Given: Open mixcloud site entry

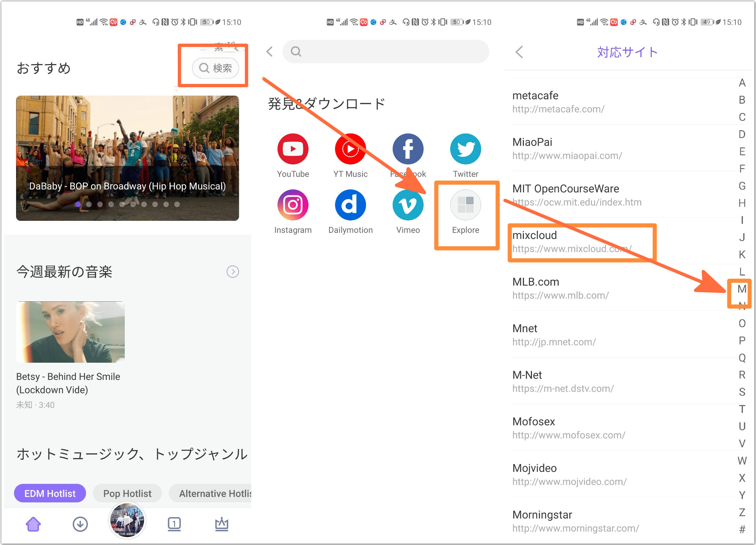Looking at the screenshot, I should (x=624, y=242).
